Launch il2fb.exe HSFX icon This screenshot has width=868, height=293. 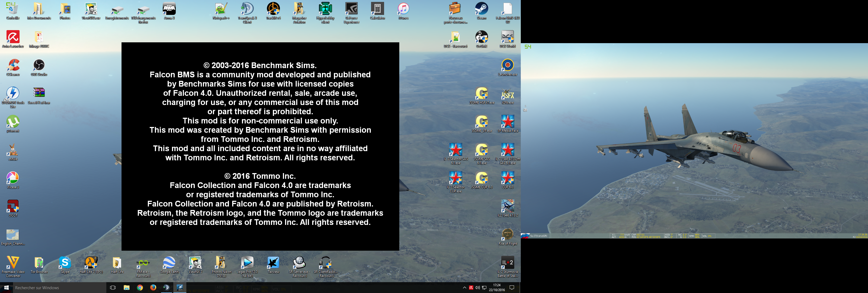point(508,96)
